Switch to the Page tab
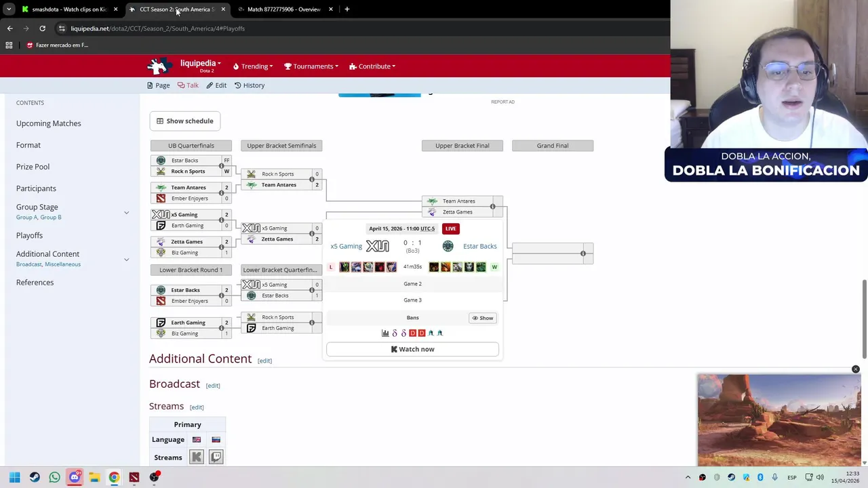The image size is (868, 488). [x=158, y=85]
